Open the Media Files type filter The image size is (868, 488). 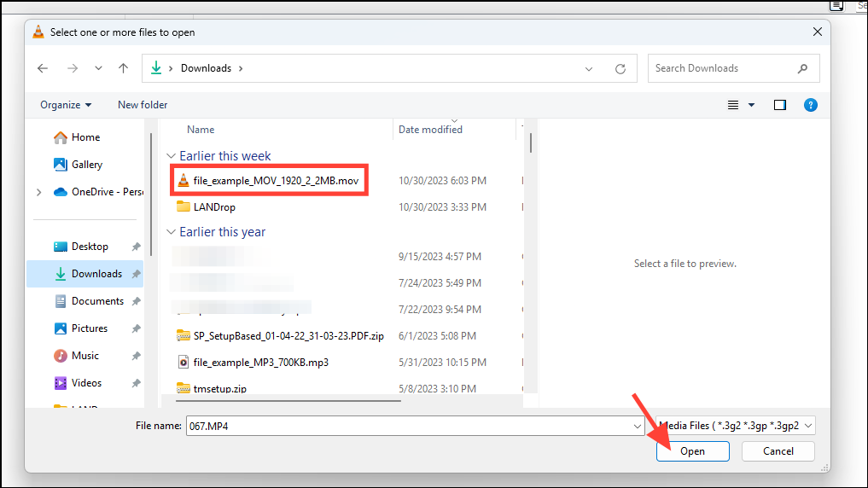point(735,426)
